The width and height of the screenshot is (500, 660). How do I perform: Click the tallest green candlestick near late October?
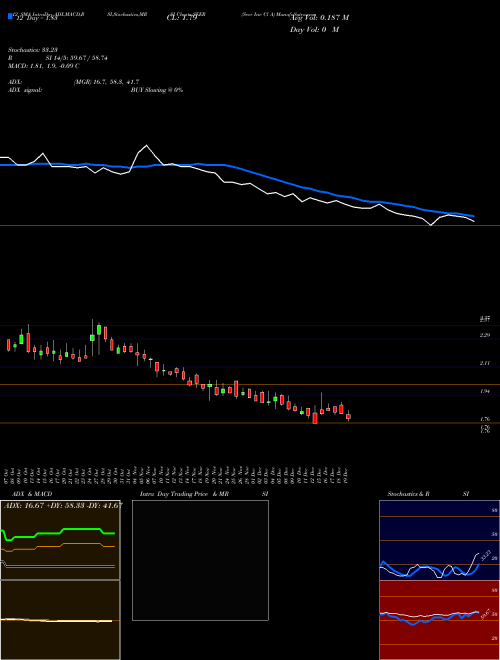click(x=99, y=330)
